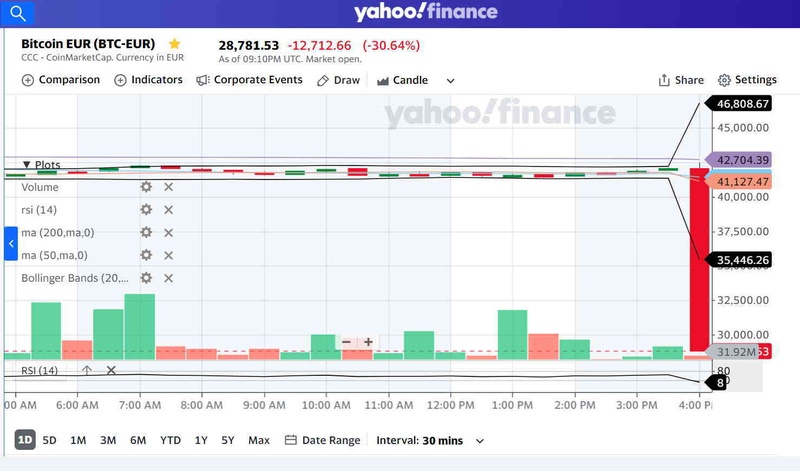Click the 28,781.53 current price
Screen dimensions: 800x471
[x=249, y=45]
